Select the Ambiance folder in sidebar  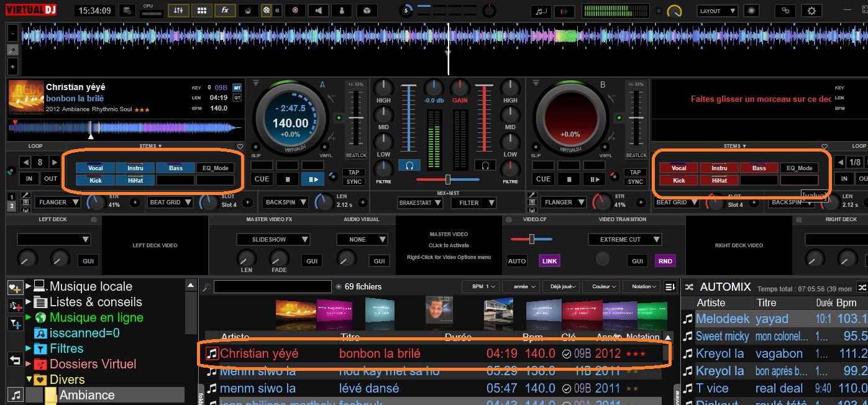tap(87, 395)
